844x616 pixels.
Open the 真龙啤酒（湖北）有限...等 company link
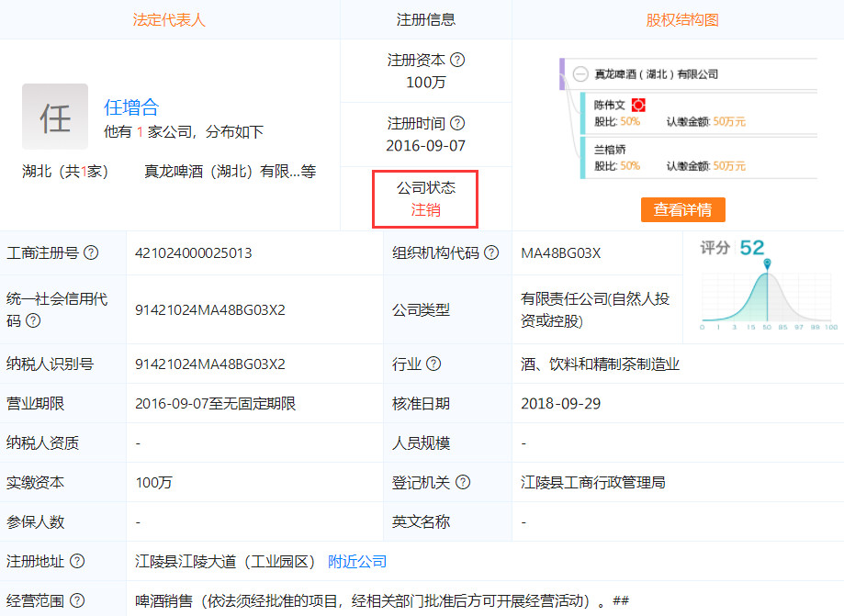tap(230, 172)
